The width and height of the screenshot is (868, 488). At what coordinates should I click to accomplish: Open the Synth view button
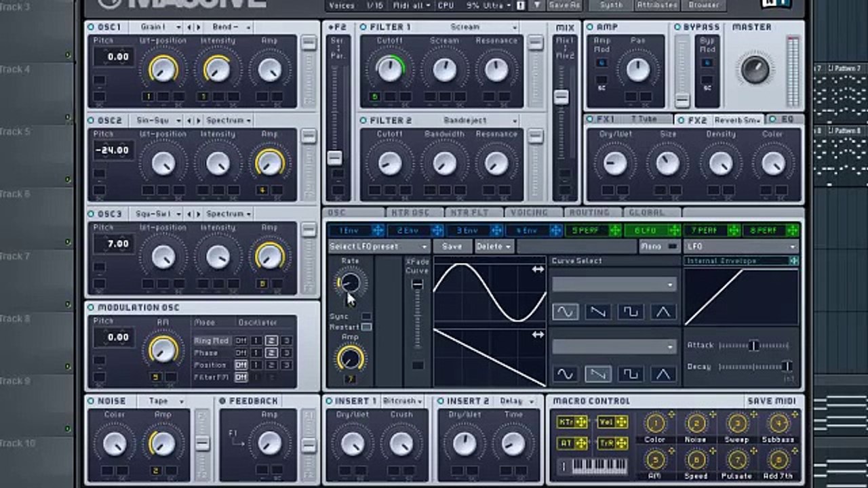(612, 5)
